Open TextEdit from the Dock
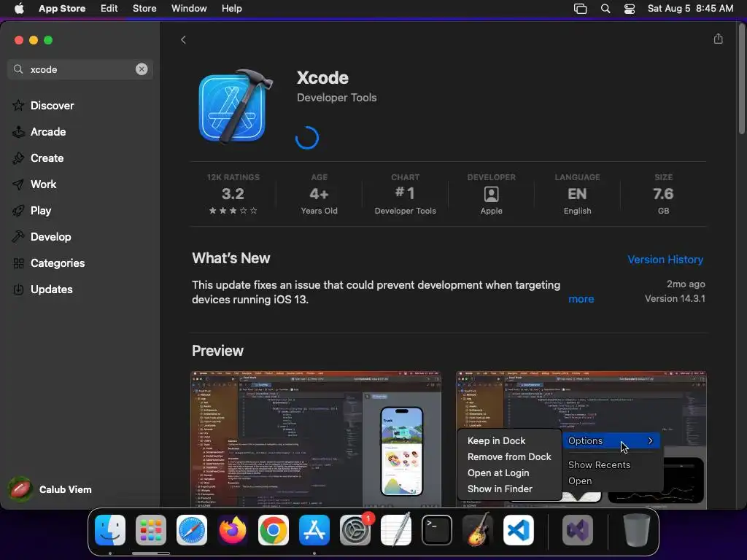 pyautogui.click(x=396, y=530)
